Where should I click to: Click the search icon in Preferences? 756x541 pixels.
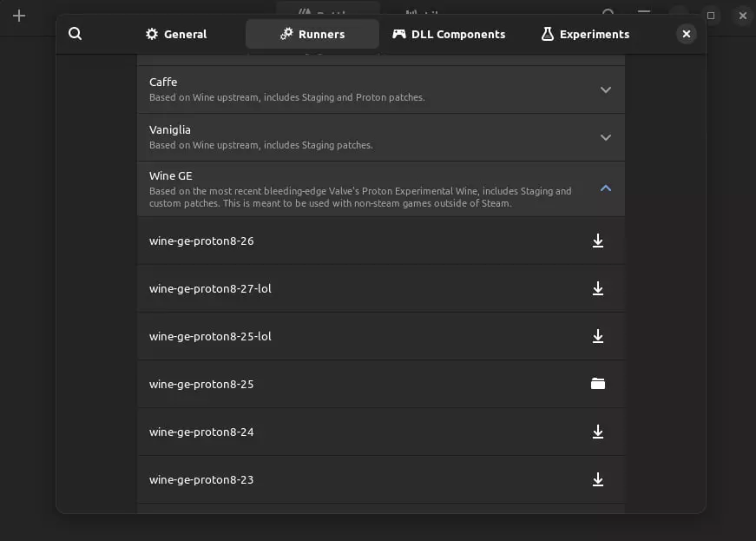click(x=76, y=34)
